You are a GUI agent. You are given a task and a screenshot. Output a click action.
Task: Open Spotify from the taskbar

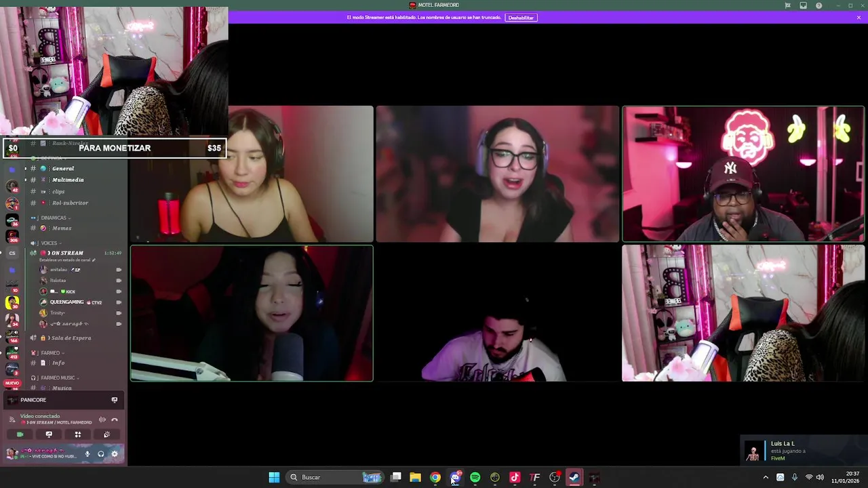(475, 477)
